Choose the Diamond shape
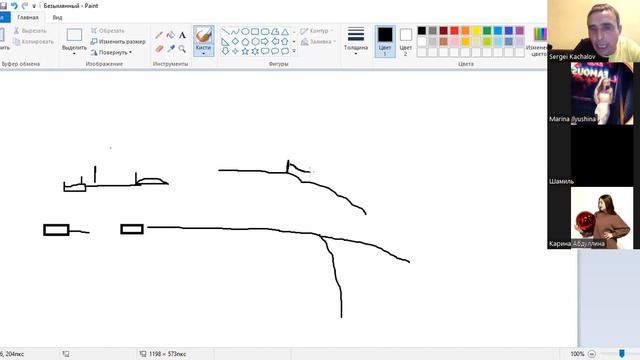640x360 pixels. tap(235, 41)
